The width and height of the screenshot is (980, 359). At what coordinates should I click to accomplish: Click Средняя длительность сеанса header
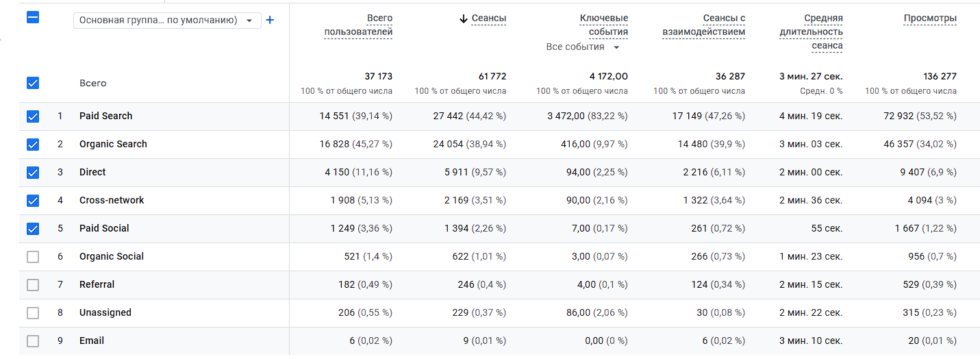point(811,32)
